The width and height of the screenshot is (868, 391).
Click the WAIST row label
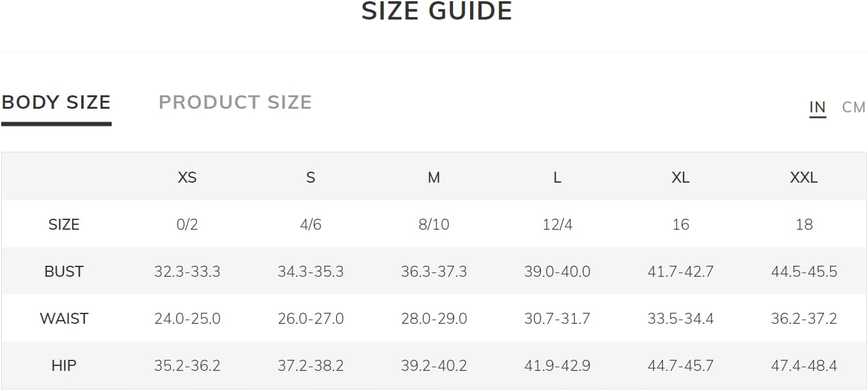tap(64, 319)
